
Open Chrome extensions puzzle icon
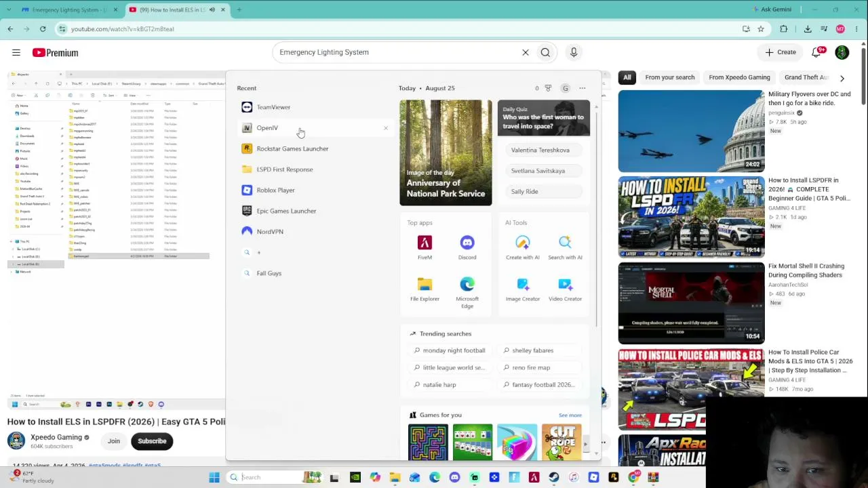coord(784,29)
